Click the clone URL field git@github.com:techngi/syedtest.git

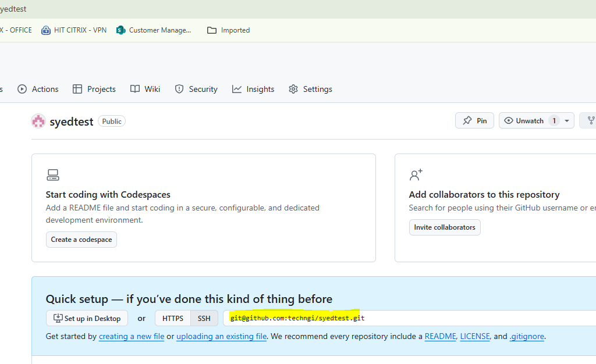(410, 318)
